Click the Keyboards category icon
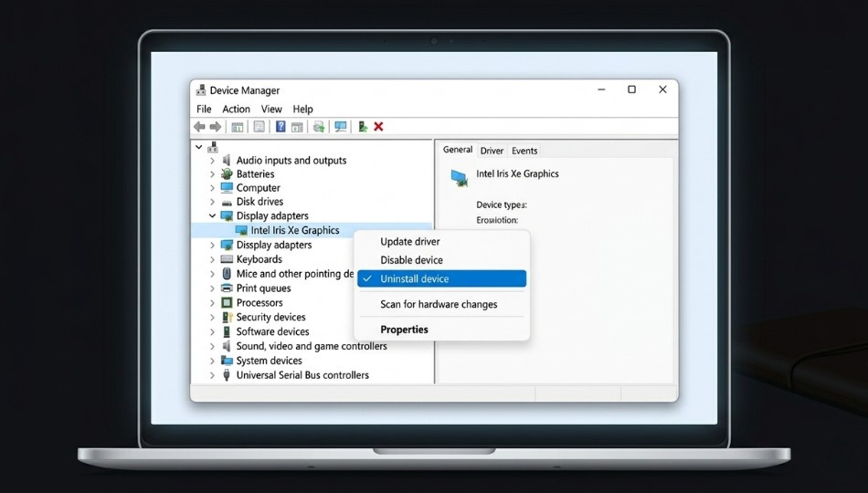The height and width of the screenshot is (493, 868). (x=227, y=259)
